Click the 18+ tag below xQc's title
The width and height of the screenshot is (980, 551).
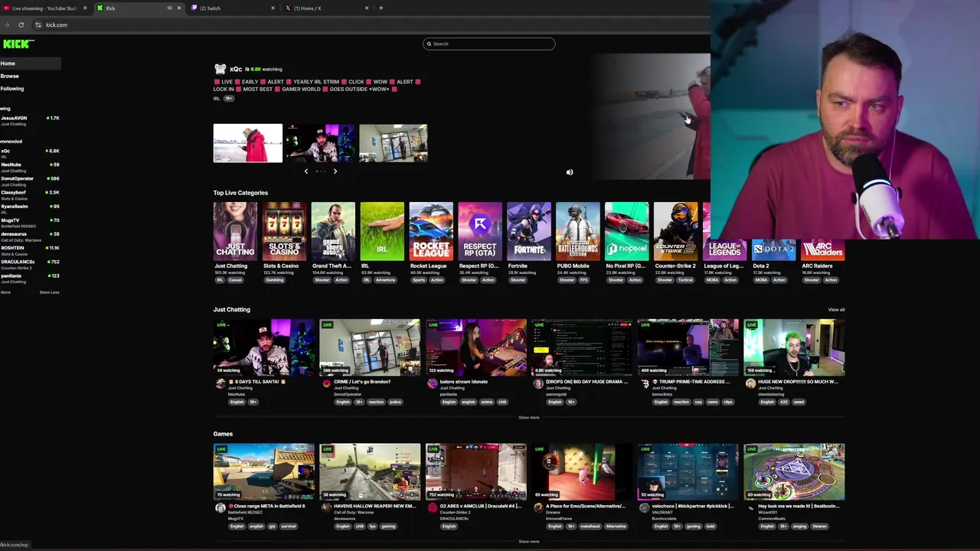(229, 99)
